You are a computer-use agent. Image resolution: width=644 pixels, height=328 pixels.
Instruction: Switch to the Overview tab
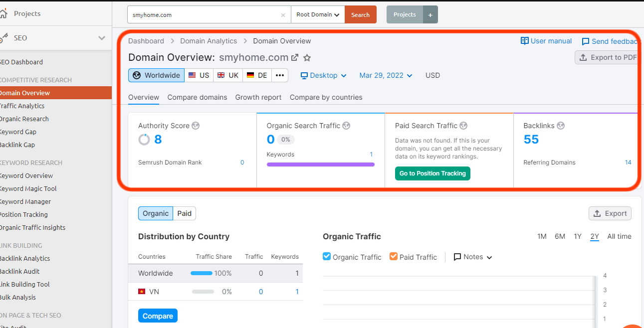click(x=144, y=97)
